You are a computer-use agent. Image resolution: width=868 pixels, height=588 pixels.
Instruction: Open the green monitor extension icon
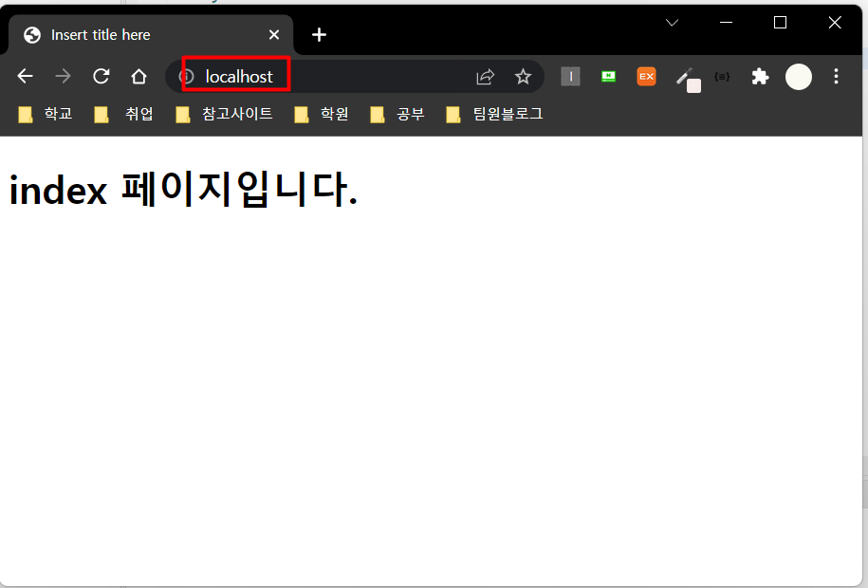pyautogui.click(x=608, y=77)
